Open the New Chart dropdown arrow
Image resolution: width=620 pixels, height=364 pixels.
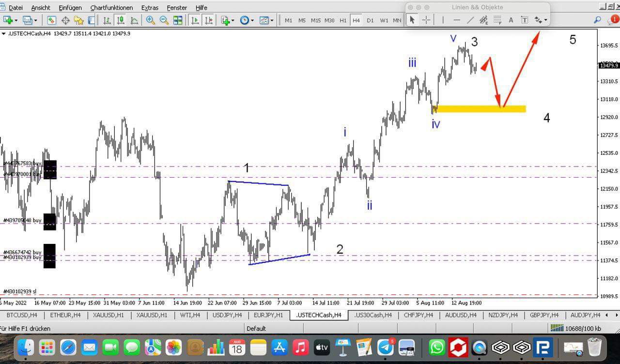pyautogui.click(x=17, y=20)
